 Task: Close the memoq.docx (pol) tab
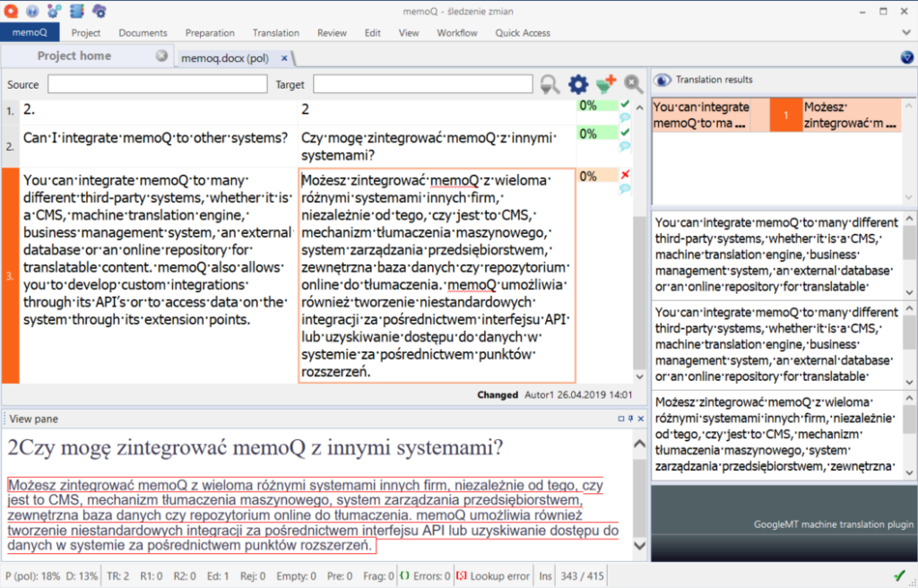click(x=284, y=57)
